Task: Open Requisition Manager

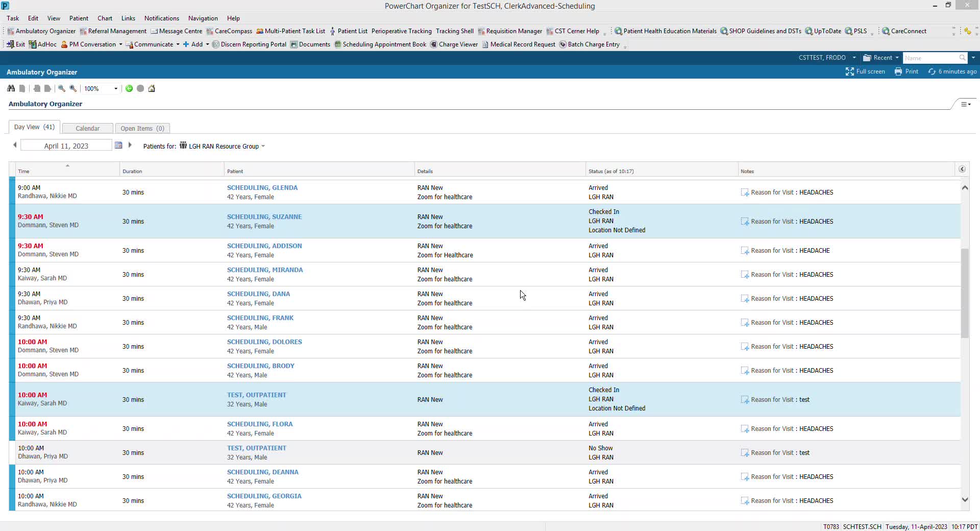Action: [x=510, y=31]
